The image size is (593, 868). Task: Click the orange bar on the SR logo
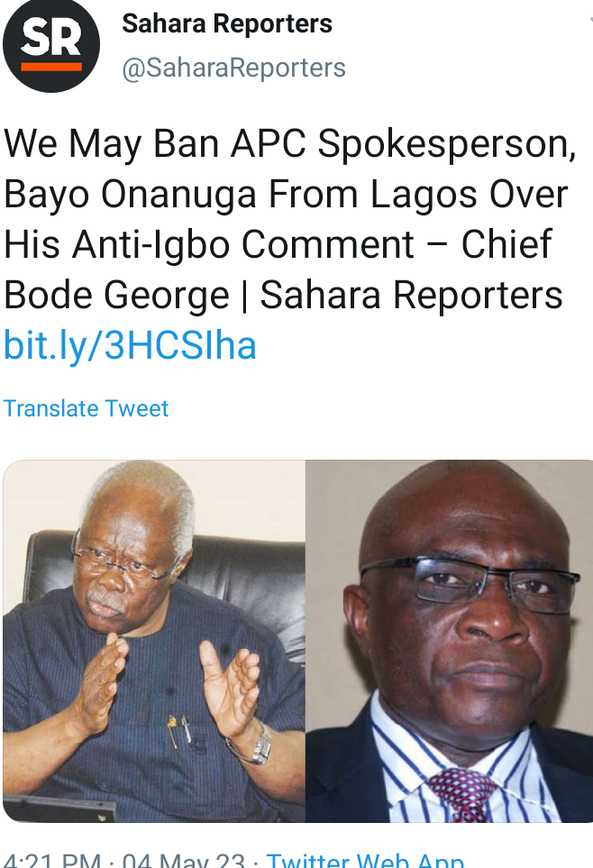51,67
